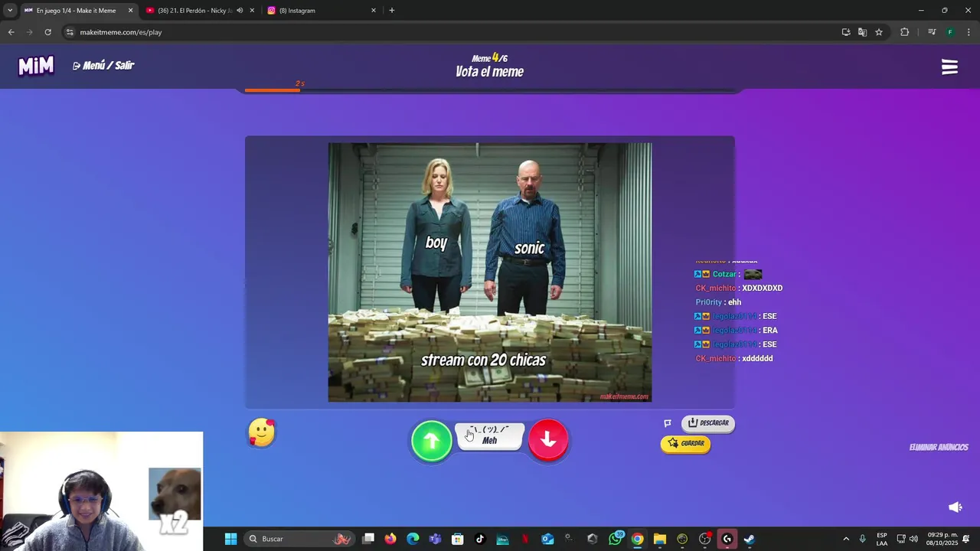This screenshot has width=980, height=551.
Task: Open the hamburger menu
Action: coord(949,67)
